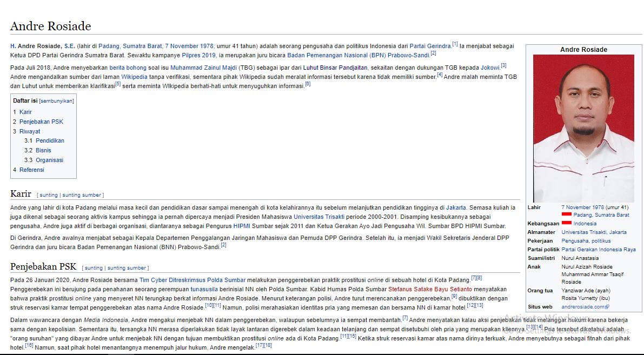This screenshot has width=644, height=355.
Task: Open footnote reference [6] after informasi
Action: coord(308,84)
